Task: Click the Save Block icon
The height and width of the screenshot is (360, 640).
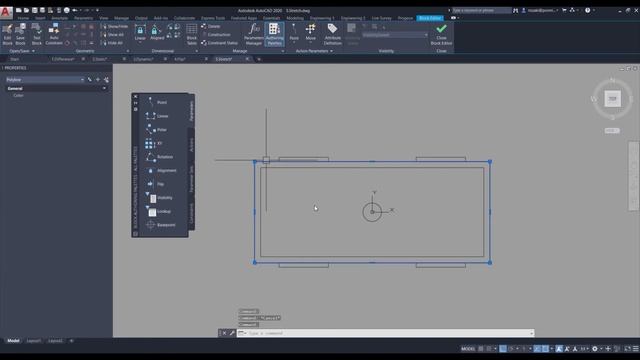Action: tap(20, 34)
